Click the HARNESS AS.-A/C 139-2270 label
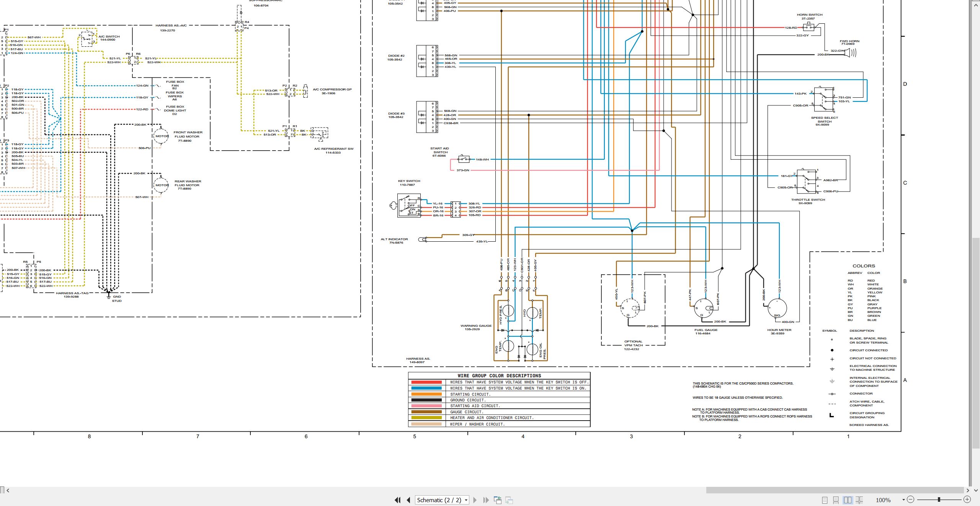Viewport: 980px width, 506px height. click(x=171, y=28)
